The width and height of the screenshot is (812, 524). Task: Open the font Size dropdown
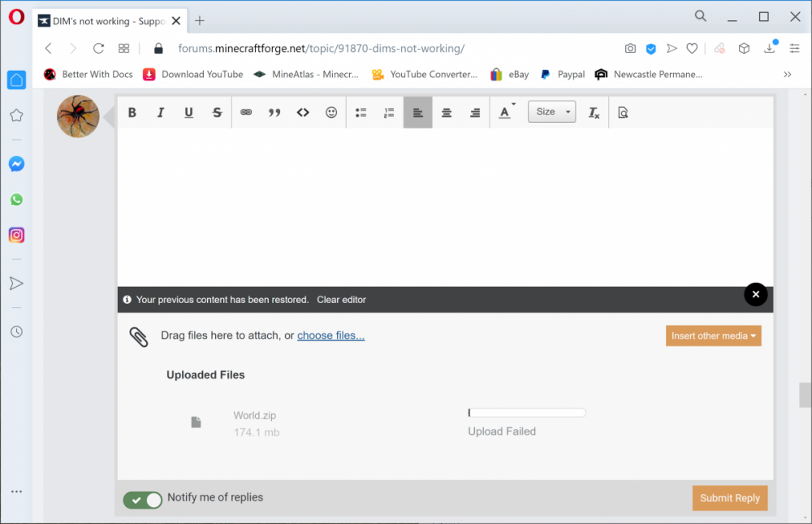551,111
